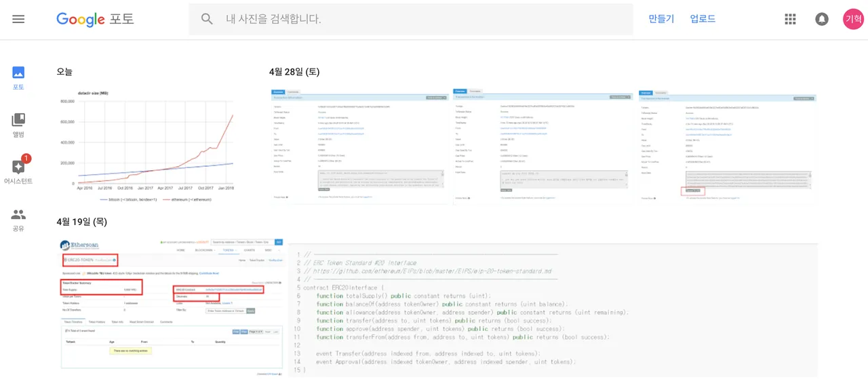This screenshot has width=868, height=379.
Task: Open 공유 in the sidebar
Action: click(x=18, y=220)
